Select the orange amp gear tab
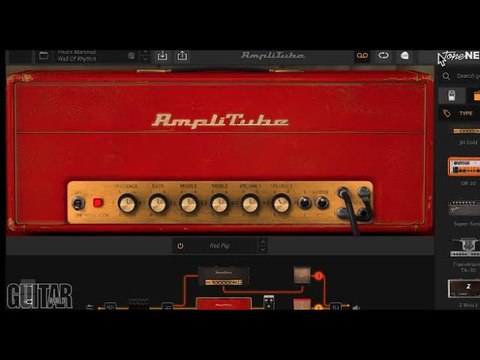 [476, 96]
